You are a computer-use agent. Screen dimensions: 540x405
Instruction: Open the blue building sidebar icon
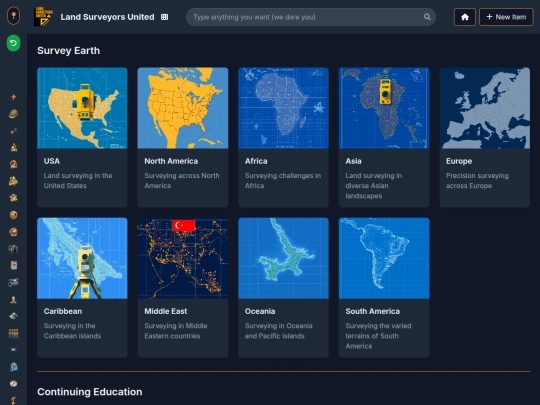[x=13, y=367]
